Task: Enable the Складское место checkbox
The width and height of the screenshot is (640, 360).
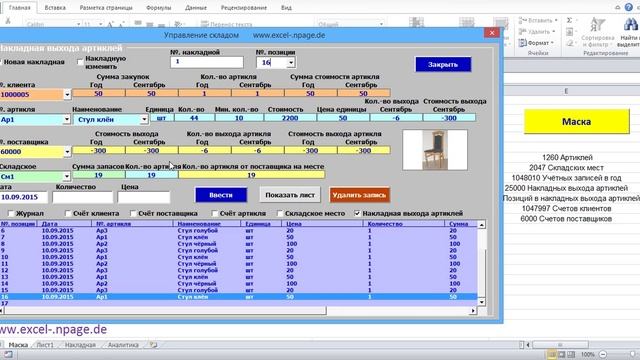Action: point(280,213)
